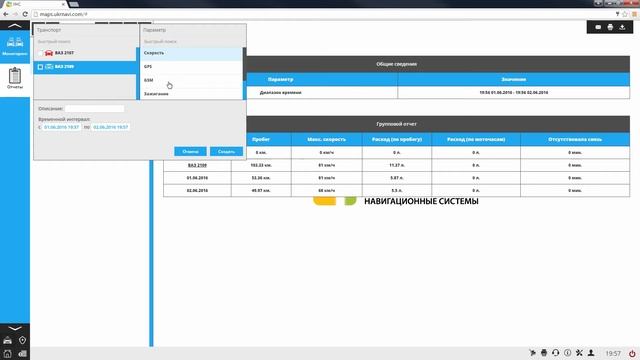640x360 pixels.
Task: Open the end date 02.06.2016 picker
Action: click(x=111, y=127)
